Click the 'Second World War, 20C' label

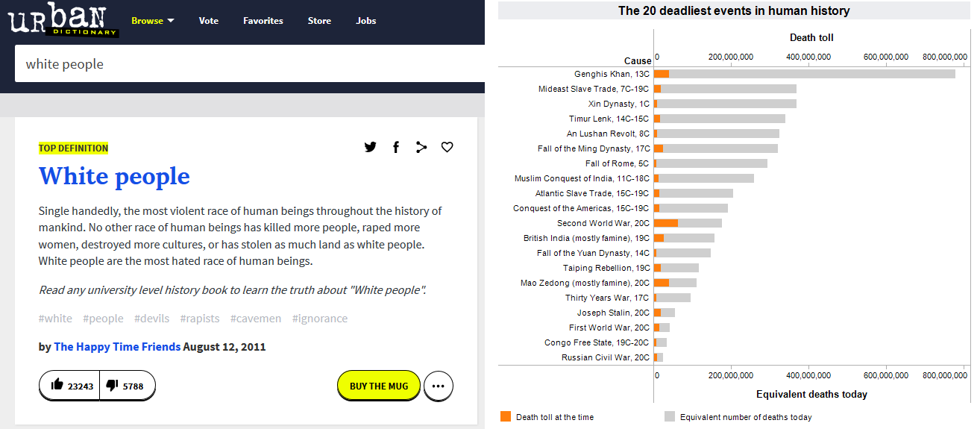click(x=603, y=223)
